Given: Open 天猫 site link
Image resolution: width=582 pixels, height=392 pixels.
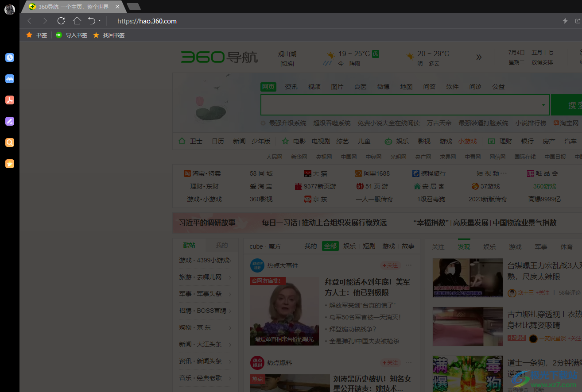Looking at the screenshot, I should point(316,173).
